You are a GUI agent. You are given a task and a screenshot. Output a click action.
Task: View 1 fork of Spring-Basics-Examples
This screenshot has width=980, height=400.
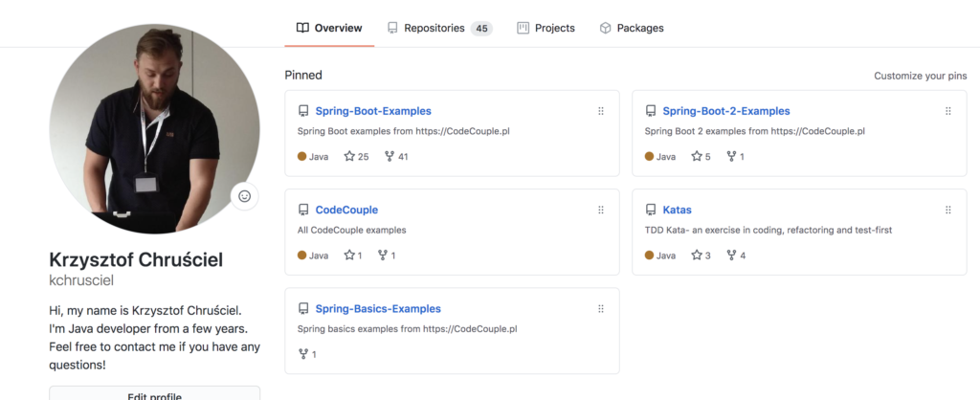point(307,354)
